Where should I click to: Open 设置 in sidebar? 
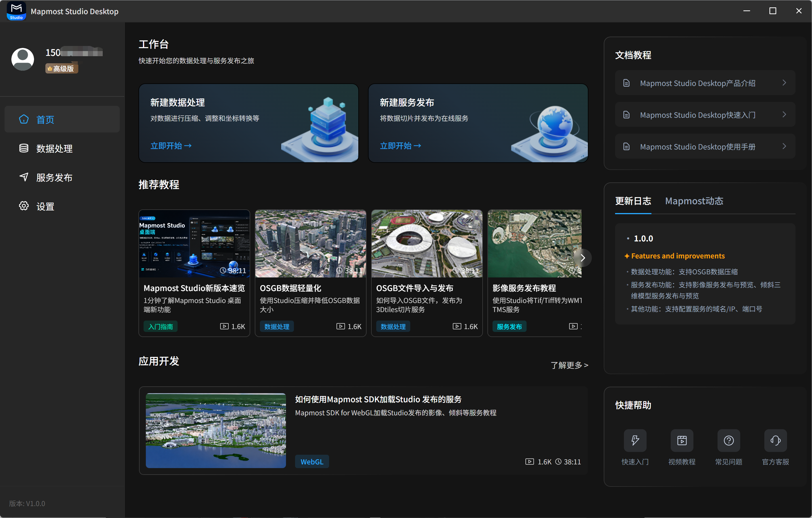coord(62,207)
